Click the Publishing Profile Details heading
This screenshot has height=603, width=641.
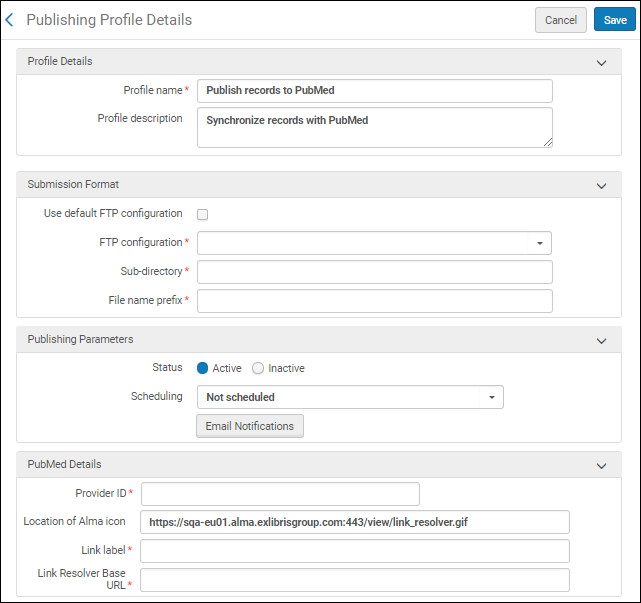coord(109,20)
